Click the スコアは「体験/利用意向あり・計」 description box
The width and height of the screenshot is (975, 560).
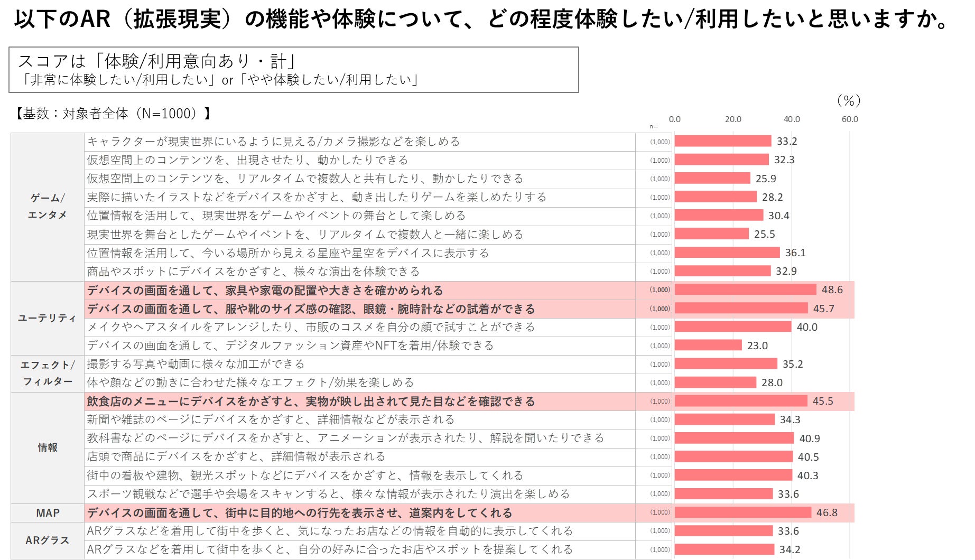pyautogui.click(x=293, y=70)
